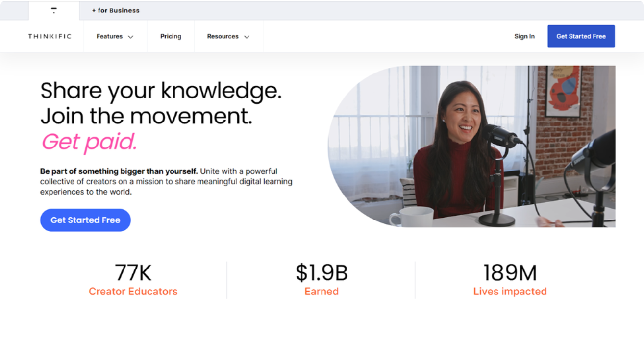Expand the Resources dropdown chevron

(247, 37)
